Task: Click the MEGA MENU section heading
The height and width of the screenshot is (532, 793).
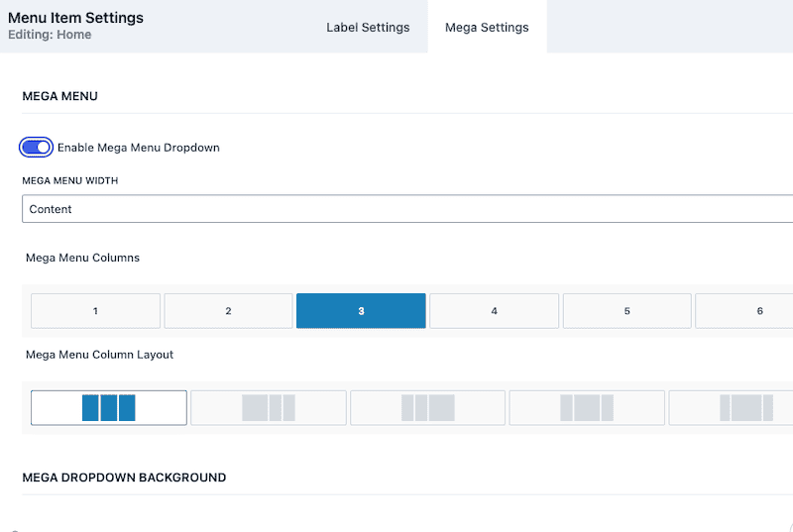Action: (59, 96)
